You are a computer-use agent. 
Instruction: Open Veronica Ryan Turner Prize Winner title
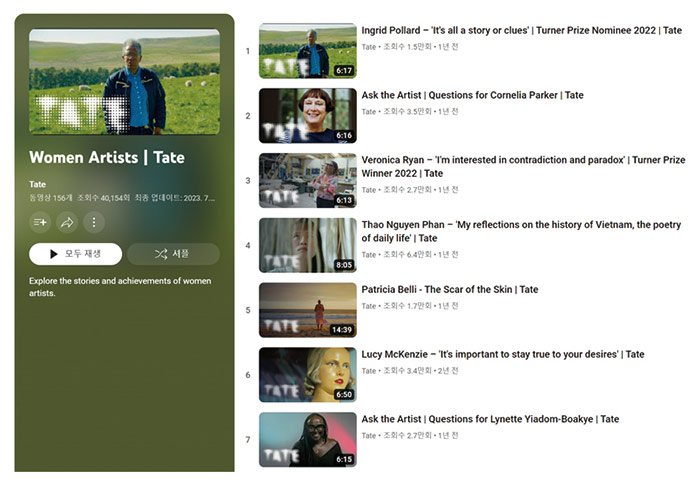[x=523, y=166]
